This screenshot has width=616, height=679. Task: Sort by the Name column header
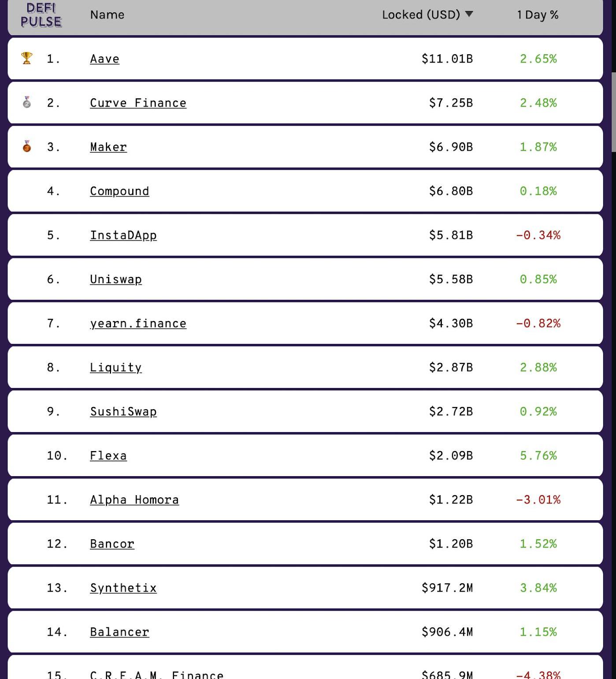coord(107,15)
